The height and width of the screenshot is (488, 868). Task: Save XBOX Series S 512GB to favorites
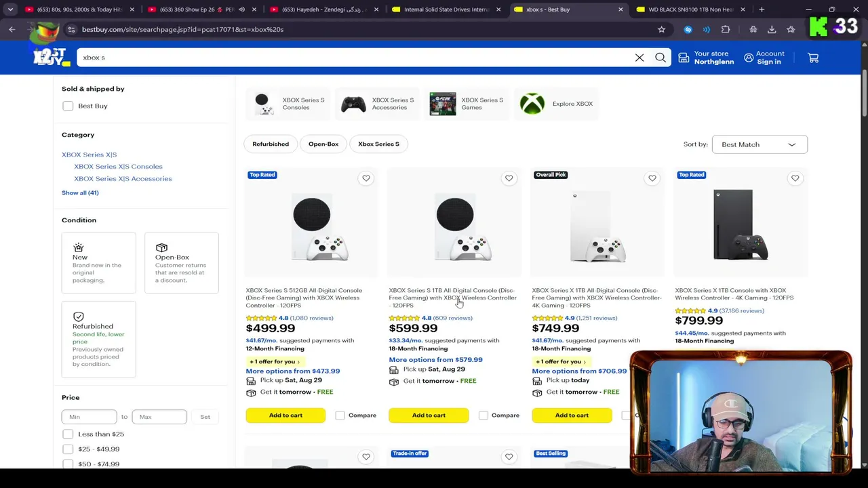pyautogui.click(x=366, y=178)
